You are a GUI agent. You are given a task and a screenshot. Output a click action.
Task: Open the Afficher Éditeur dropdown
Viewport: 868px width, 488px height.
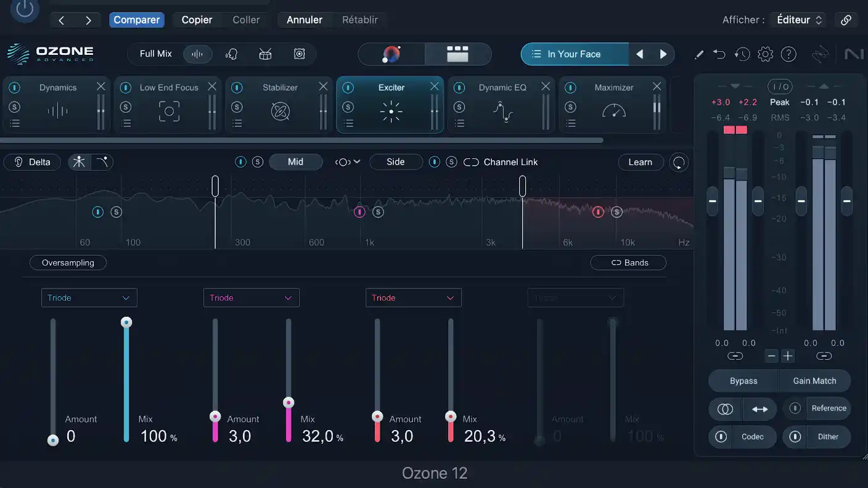tap(799, 20)
